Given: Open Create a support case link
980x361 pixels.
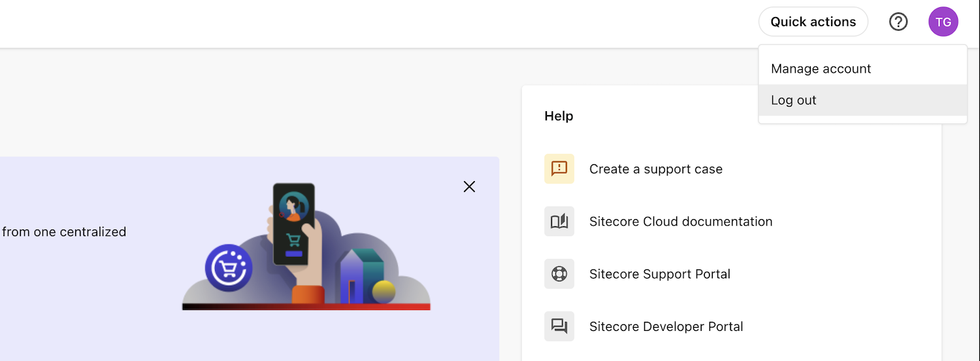Looking at the screenshot, I should coord(656,169).
